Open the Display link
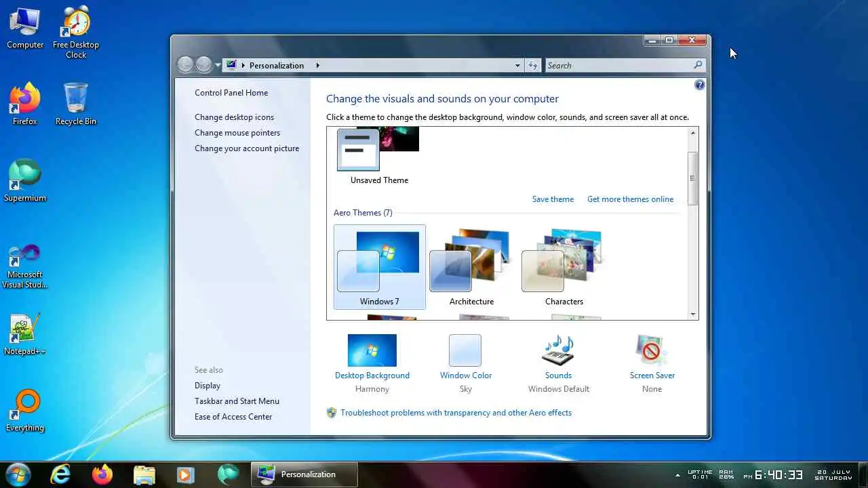Viewport: 868px width, 488px height. point(208,386)
